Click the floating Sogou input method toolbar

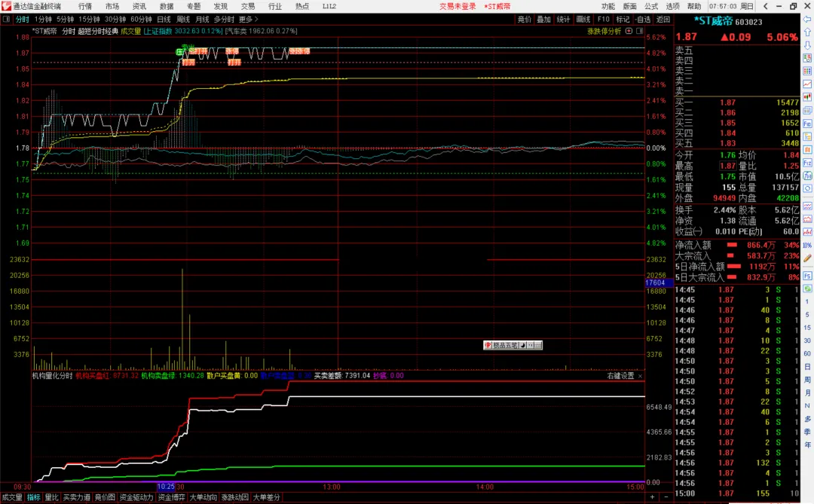tap(513, 345)
